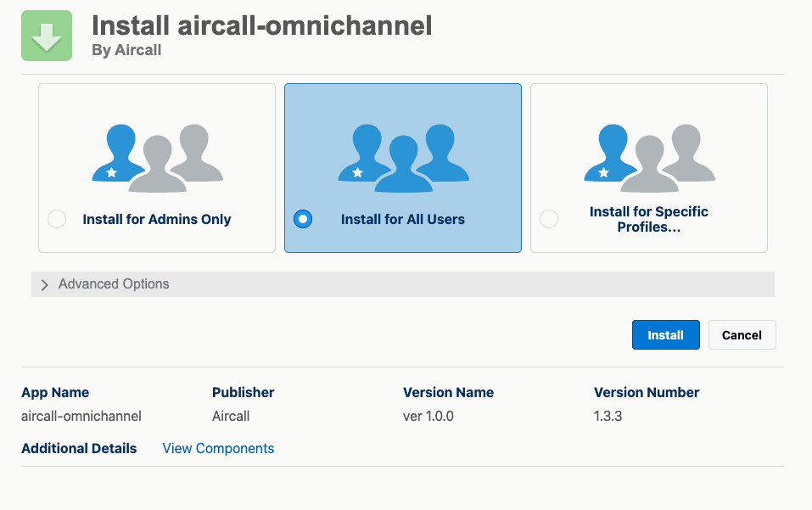
Task: Open the View Components link
Action: (x=218, y=448)
